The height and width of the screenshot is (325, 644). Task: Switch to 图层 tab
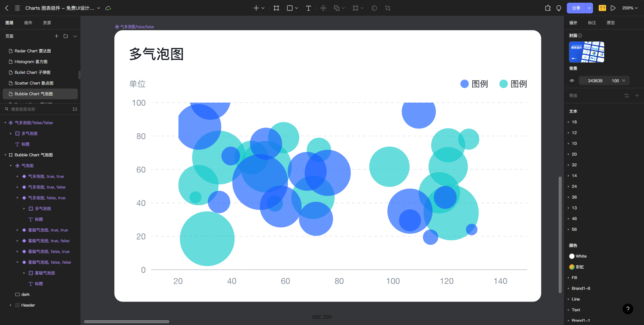(x=9, y=23)
